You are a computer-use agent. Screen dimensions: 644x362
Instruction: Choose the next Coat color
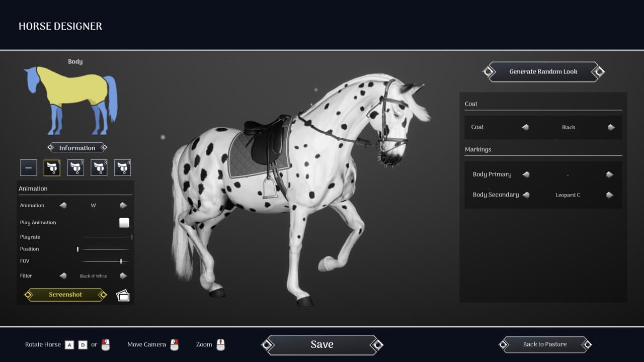coord(611,127)
